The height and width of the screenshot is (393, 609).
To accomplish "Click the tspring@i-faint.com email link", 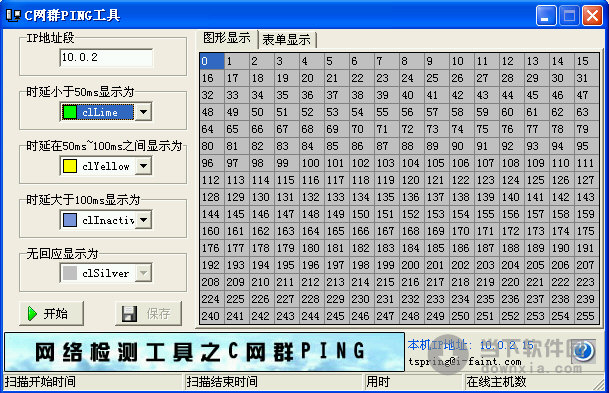I will [465, 362].
